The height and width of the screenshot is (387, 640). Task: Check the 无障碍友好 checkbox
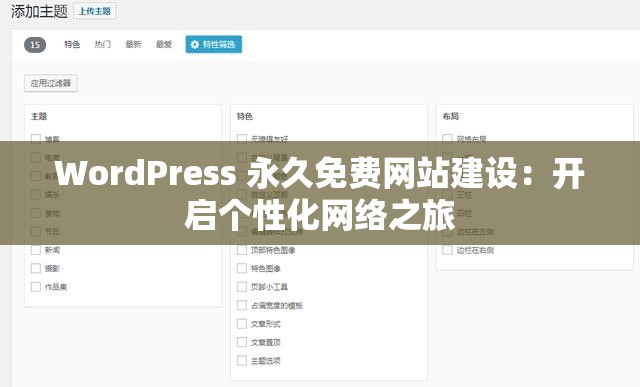click(242, 138)
